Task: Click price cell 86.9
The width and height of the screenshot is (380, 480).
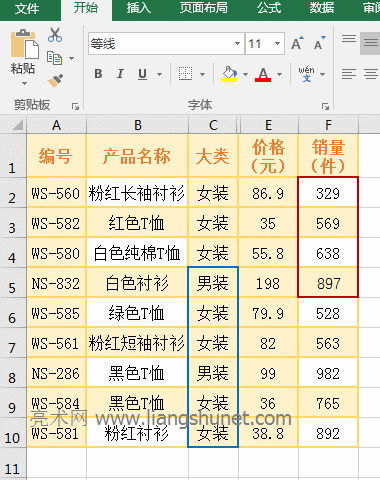Action: [268, 193]
